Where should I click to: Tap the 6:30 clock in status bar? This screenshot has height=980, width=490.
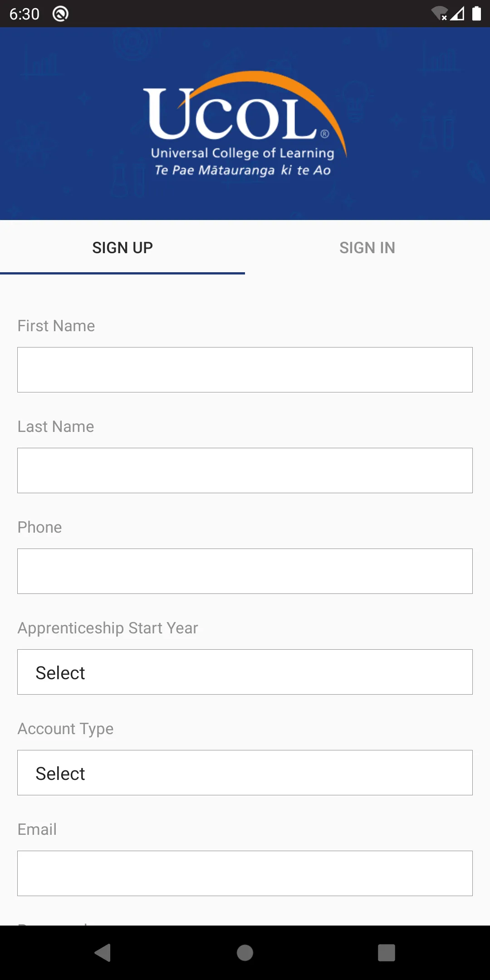(x=24, y=14)
